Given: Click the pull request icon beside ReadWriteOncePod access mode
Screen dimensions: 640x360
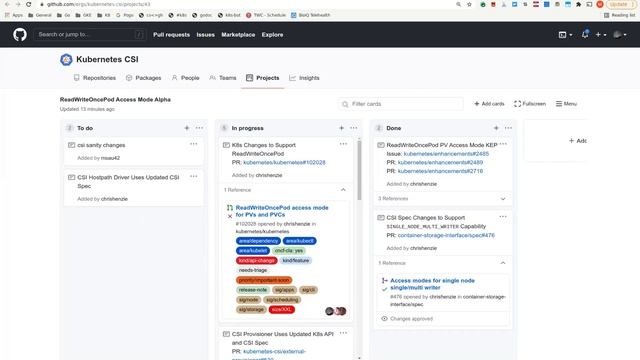Looking at the screenshot, I should tap(230, 208).
